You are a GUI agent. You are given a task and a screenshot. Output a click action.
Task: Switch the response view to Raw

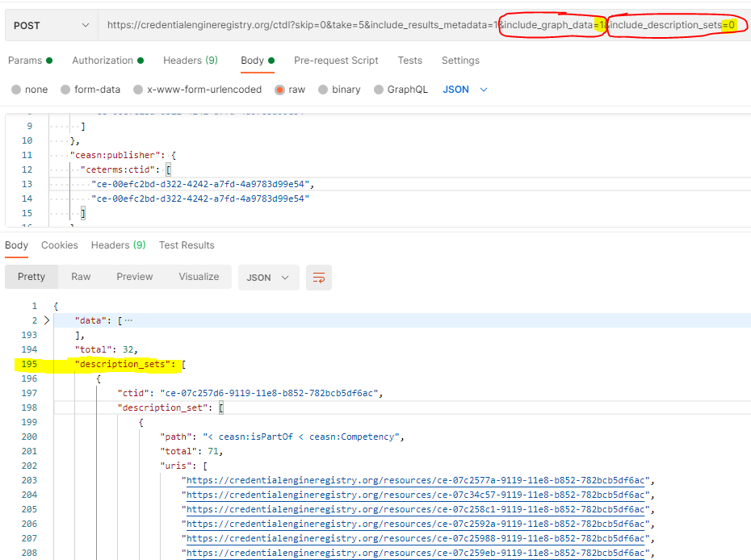81,277
